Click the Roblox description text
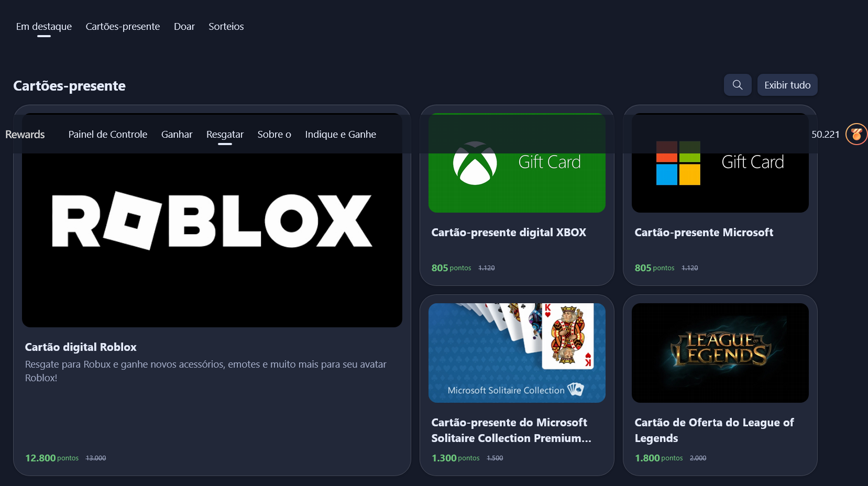The image size is (868, 486). [206, 371]
